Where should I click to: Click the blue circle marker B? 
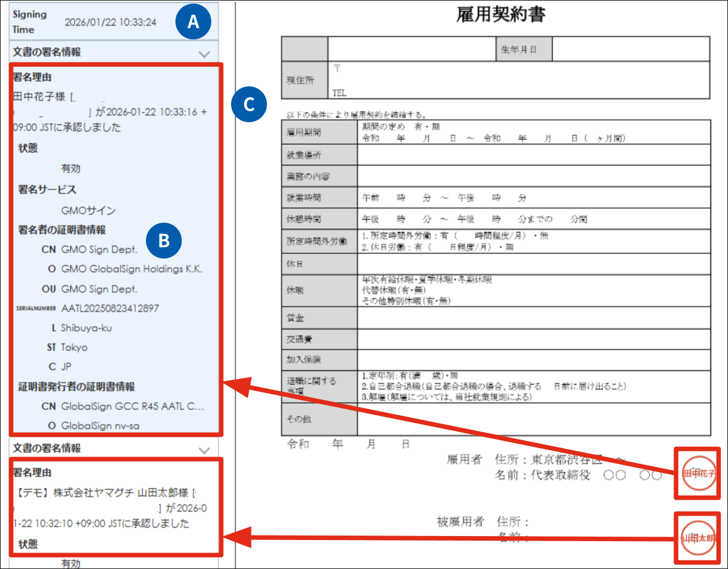(164, 241)
